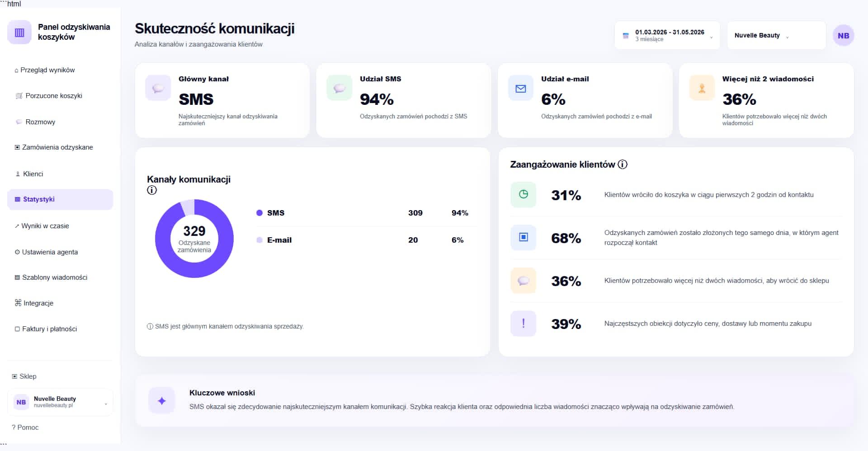Click the sparkle icon in Kluczowe wnioski
Image resolution: width=868 pixels, height=451 pixels.
(x=162, y=400)
